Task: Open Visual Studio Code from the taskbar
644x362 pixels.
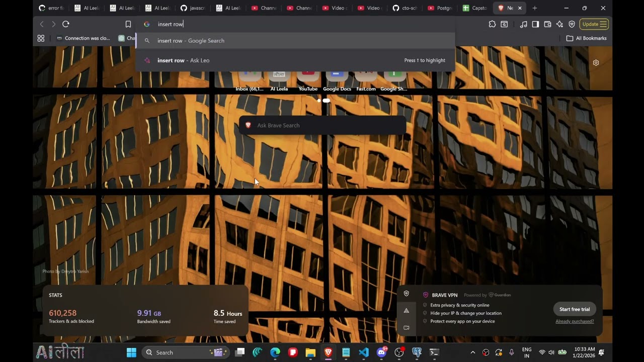Action: pos(364,352)
